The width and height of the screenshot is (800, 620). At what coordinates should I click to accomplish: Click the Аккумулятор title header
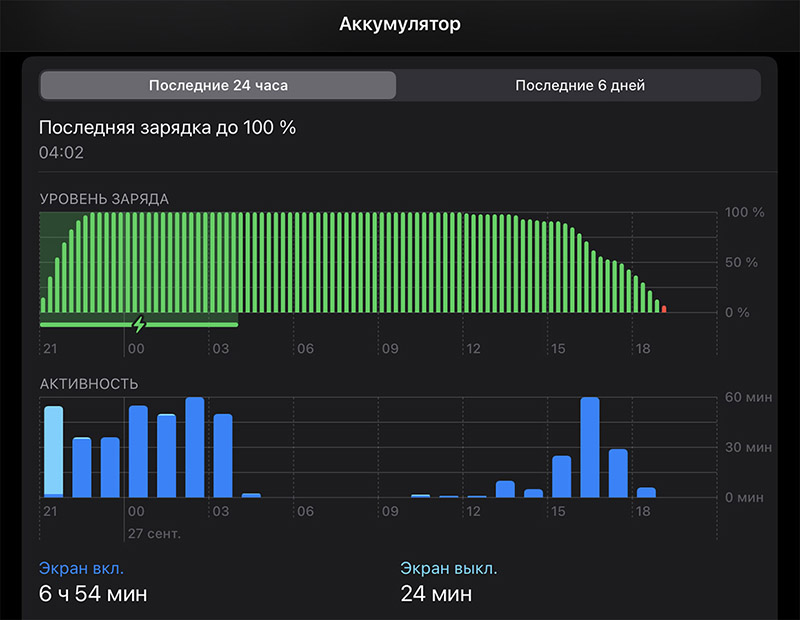click(400, 24)
